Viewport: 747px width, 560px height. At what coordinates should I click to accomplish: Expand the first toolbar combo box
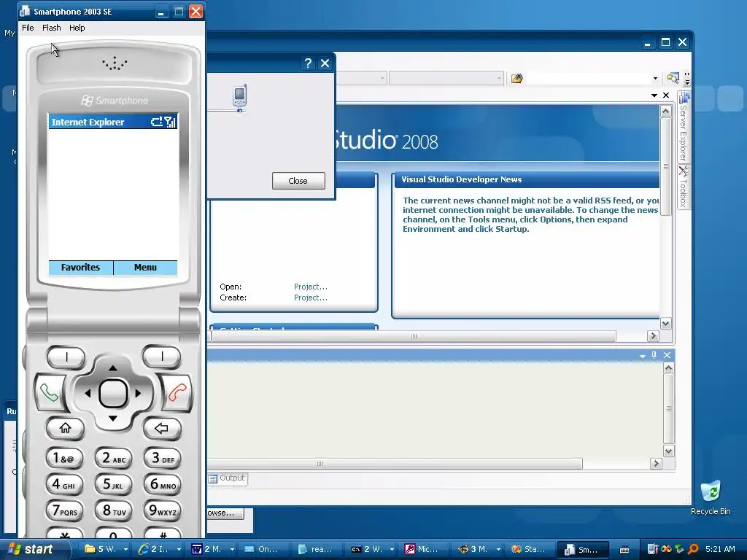click(382, 78)
